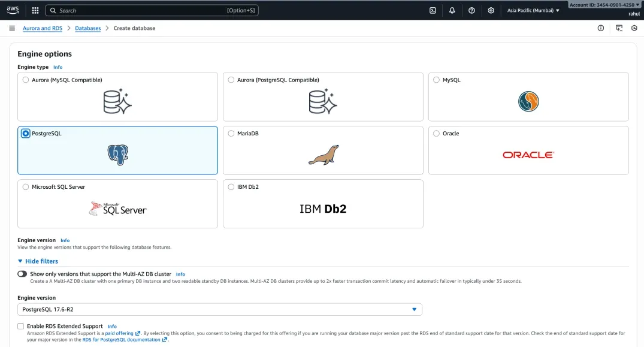Open the help question mark menu

point(471,10)
